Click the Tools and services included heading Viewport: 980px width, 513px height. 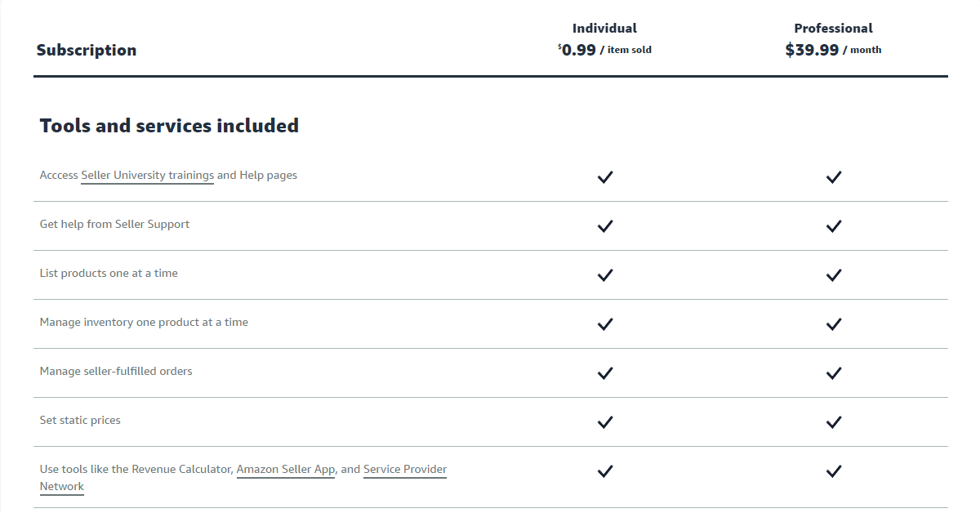click(x=169, y=126)
